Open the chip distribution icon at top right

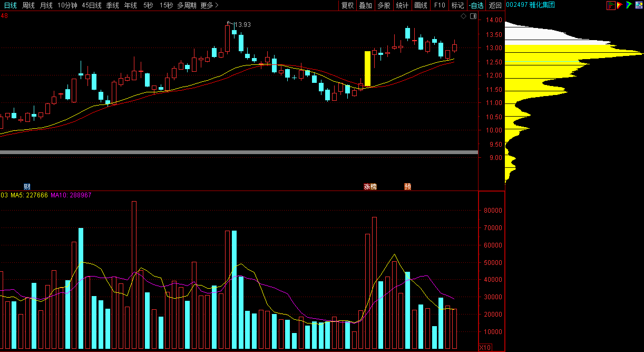pos(611,5)
